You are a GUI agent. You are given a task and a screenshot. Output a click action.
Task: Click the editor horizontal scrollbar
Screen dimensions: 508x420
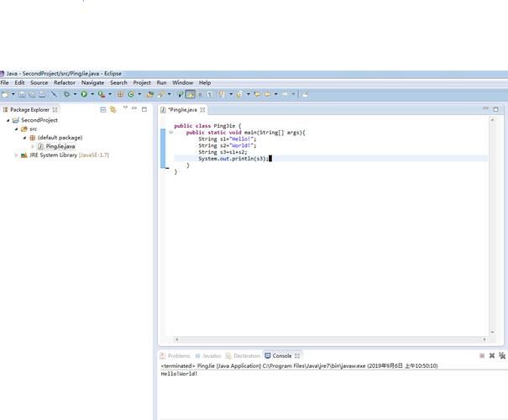coord(331,339)
